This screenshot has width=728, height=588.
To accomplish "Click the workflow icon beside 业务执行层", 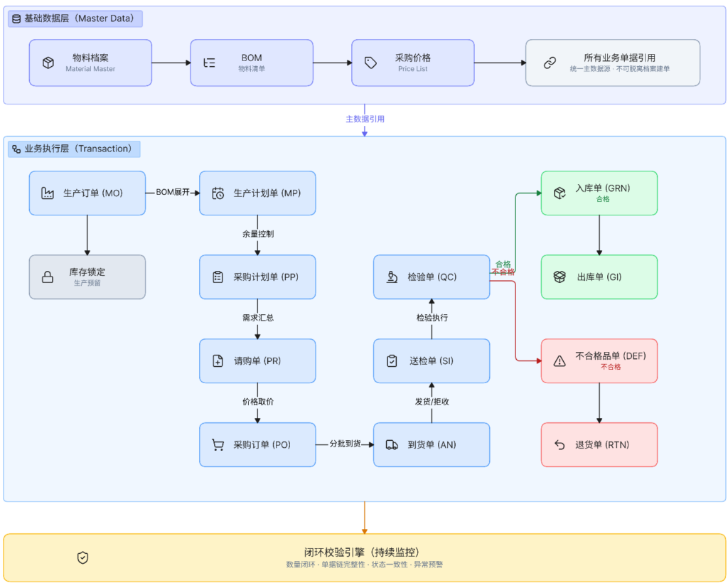I will pyautogui.click(x=16, y=149).
